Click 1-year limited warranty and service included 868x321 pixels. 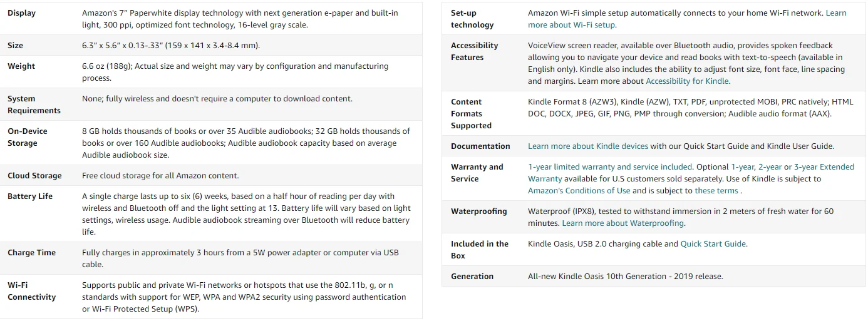click(610, 167)
